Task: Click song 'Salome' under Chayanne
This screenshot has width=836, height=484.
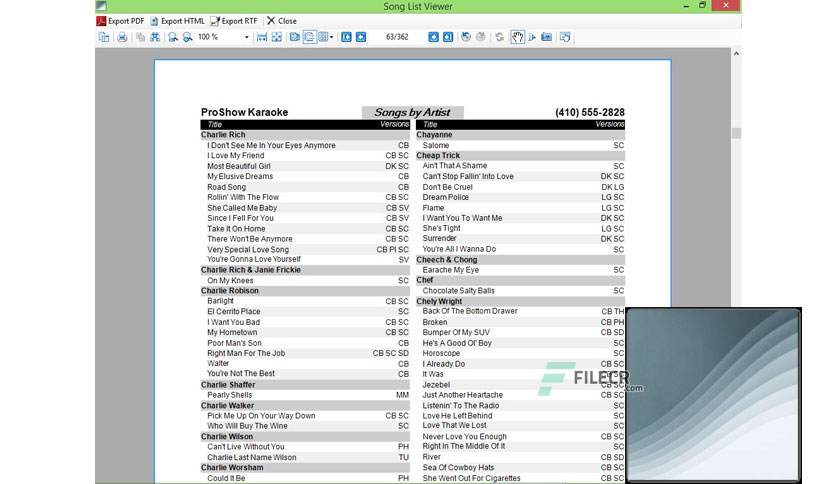Action: [x=436, y=145]
